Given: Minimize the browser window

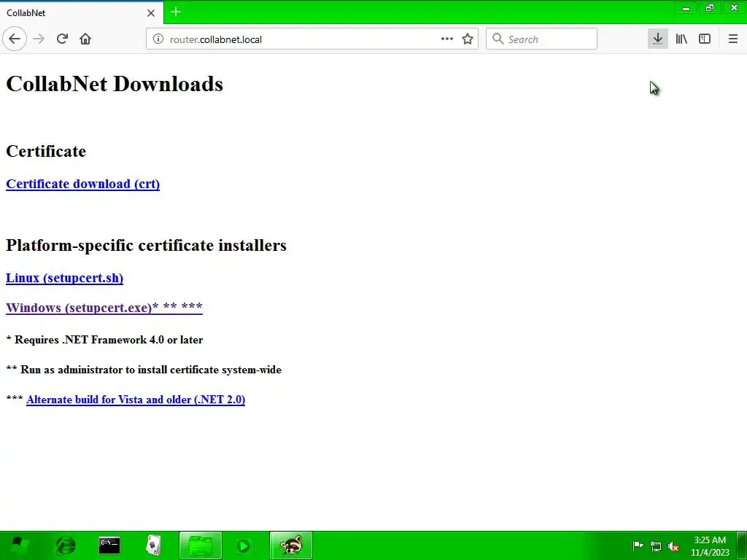Looking at the screenshot, I should 686,8.
